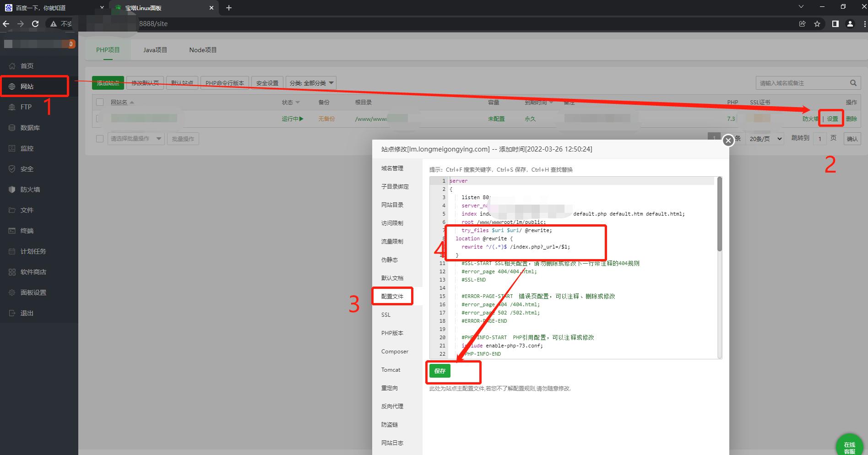Click the green 保存 button

(x=439, y=371)
